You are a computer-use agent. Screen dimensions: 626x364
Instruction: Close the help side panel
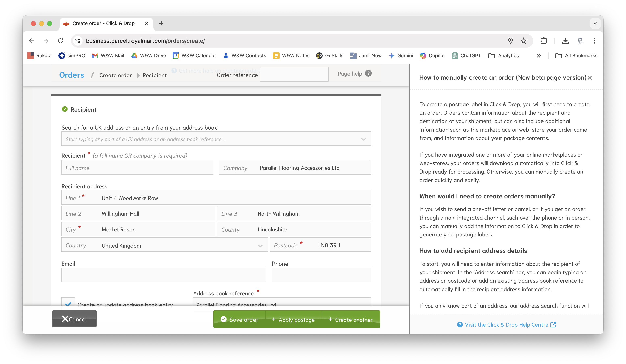click(x=590, y=78)
